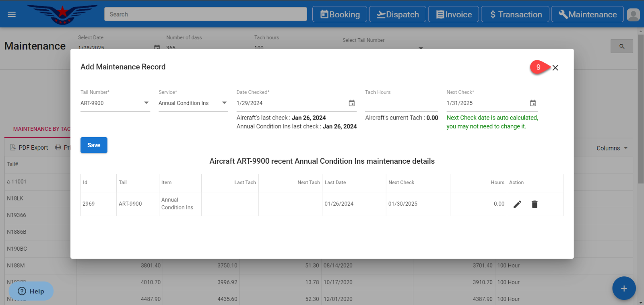The image size is (644, 305).
Task: Click the pencil edit icon for record 2969
Action: (x=517, y=204)
